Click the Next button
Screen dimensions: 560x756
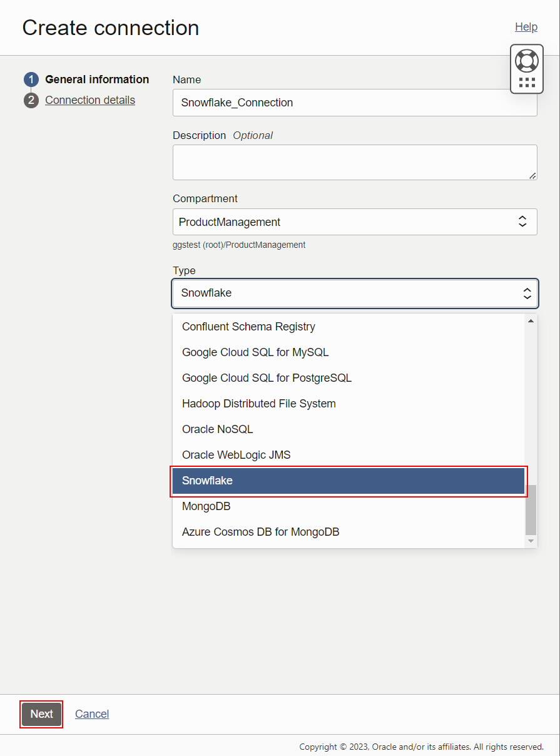(41, 713)
